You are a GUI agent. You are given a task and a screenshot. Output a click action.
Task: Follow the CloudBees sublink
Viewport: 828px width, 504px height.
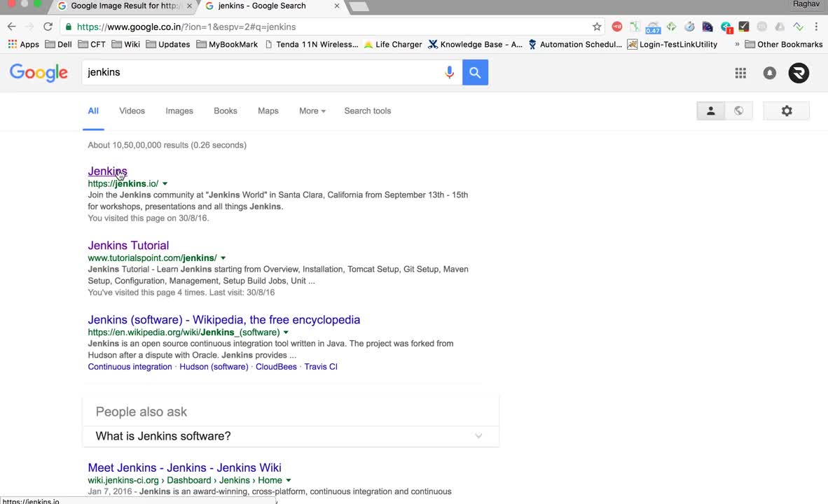pyautogui.click(x=276, y=367)
